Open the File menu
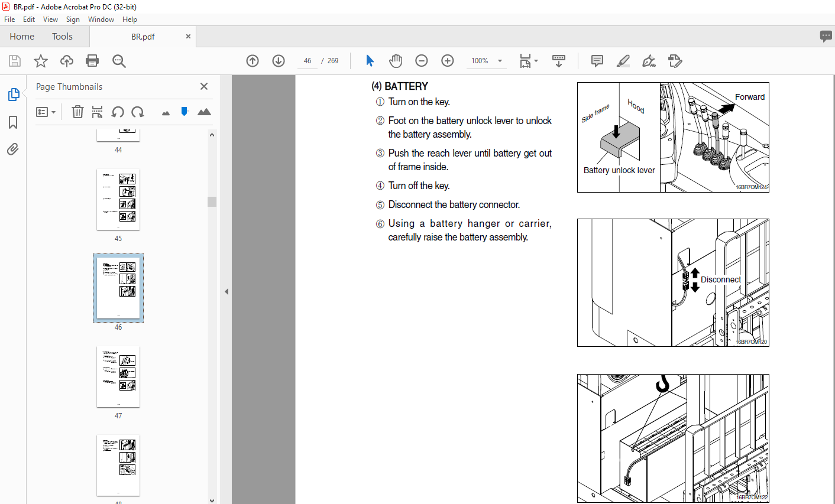Viewport: 835px width, 504px height. (9, 19)
